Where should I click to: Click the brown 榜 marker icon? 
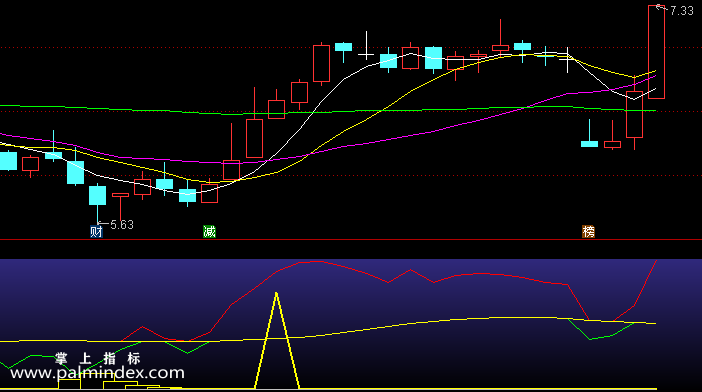[588, 231]
